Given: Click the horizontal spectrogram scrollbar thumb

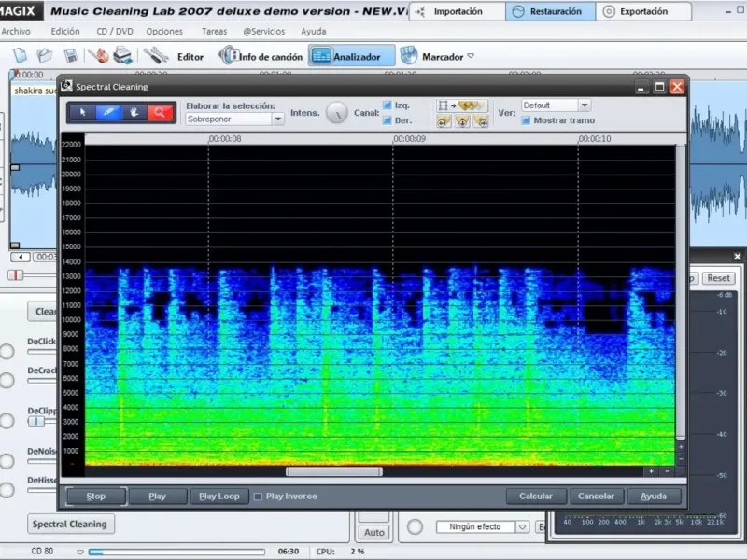Looking at the screenshot, I should 333,471.
